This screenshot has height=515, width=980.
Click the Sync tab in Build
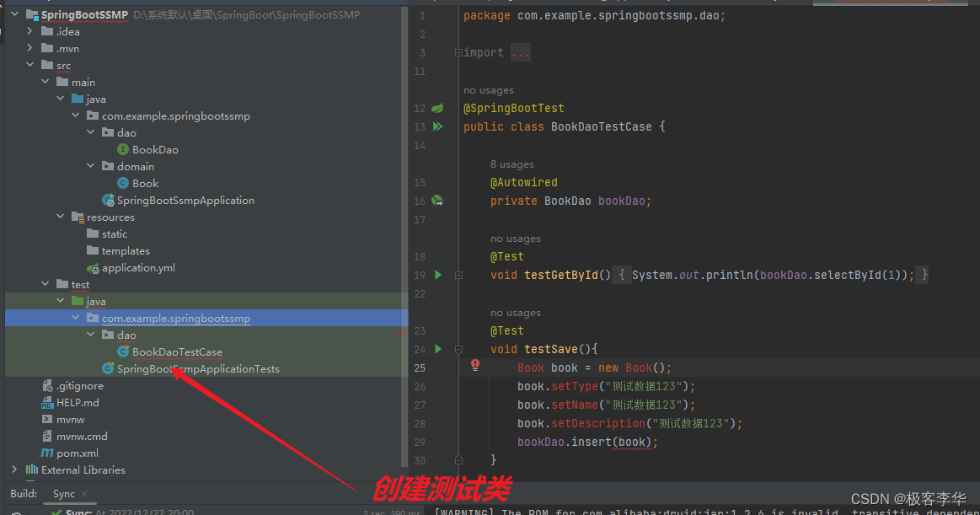(x=64, y=494)
